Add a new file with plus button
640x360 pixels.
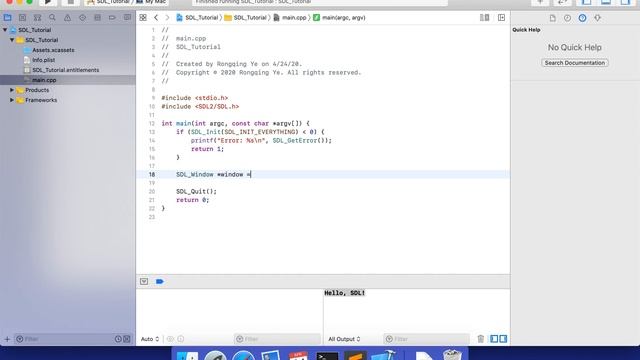(x=7, y=339)
